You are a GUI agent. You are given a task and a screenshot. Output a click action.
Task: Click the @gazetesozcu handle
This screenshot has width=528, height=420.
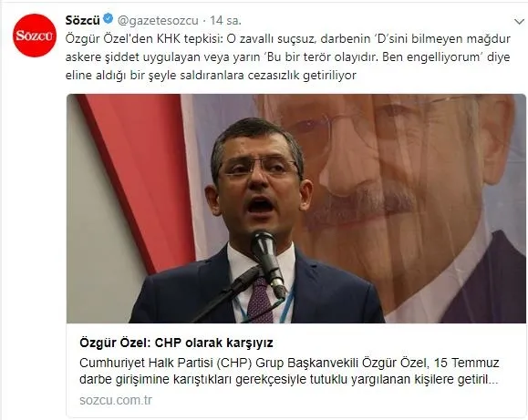[x=158, y=21]
